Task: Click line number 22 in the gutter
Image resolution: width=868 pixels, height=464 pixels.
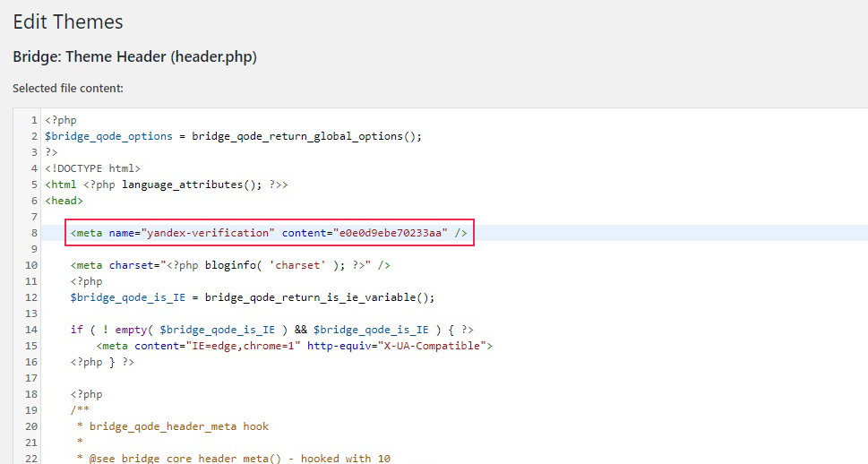Action: 31,459
